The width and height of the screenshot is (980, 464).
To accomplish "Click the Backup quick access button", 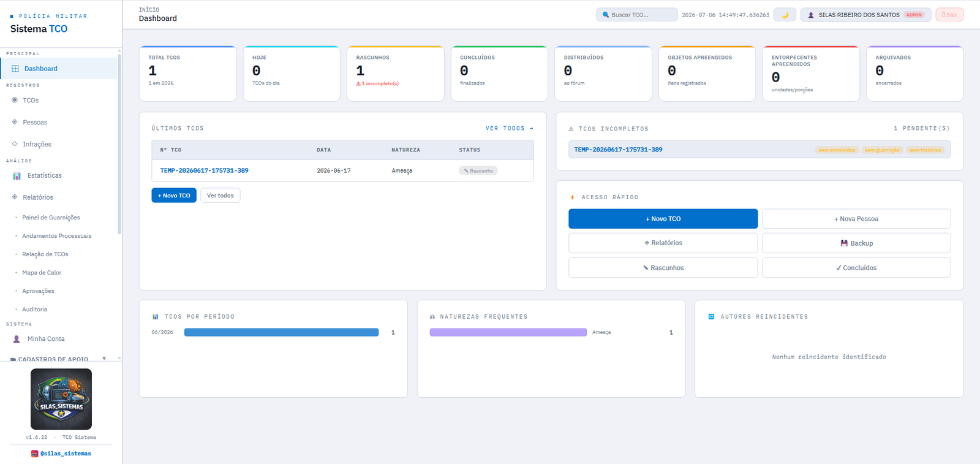I will coord(856,243).
